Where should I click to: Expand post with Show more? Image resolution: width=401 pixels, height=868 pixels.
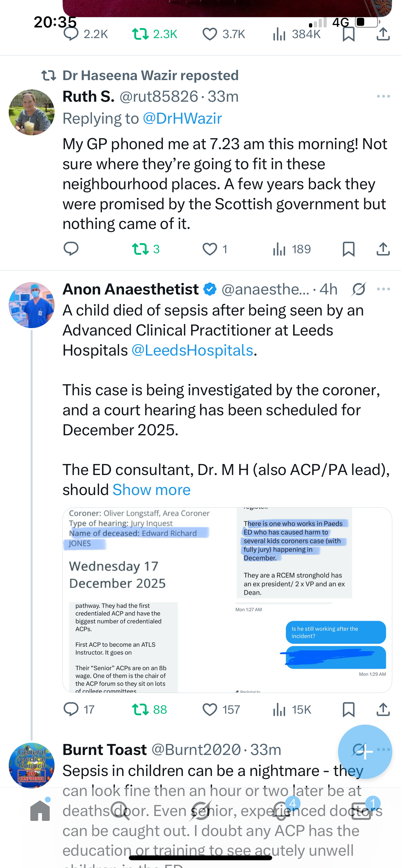151,490
